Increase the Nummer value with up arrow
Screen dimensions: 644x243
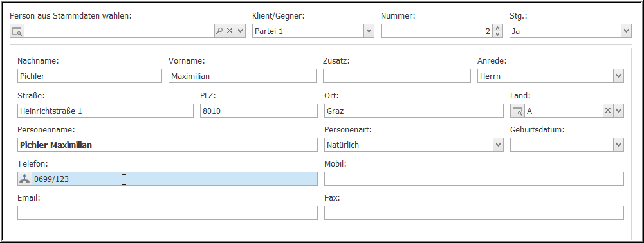[x=498, y=28]
